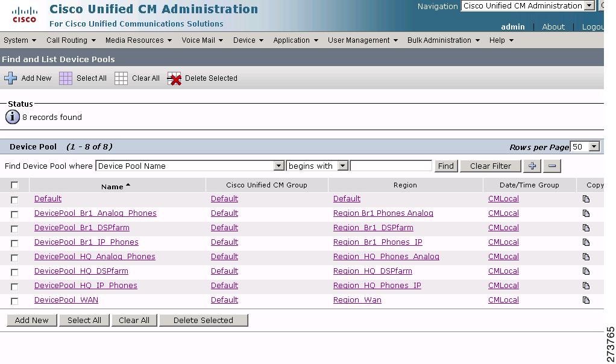This screenshot has height=364, width=616.
Task: Click the Cisco Unified CM Group column header
Action: click(x=267, y=185)
